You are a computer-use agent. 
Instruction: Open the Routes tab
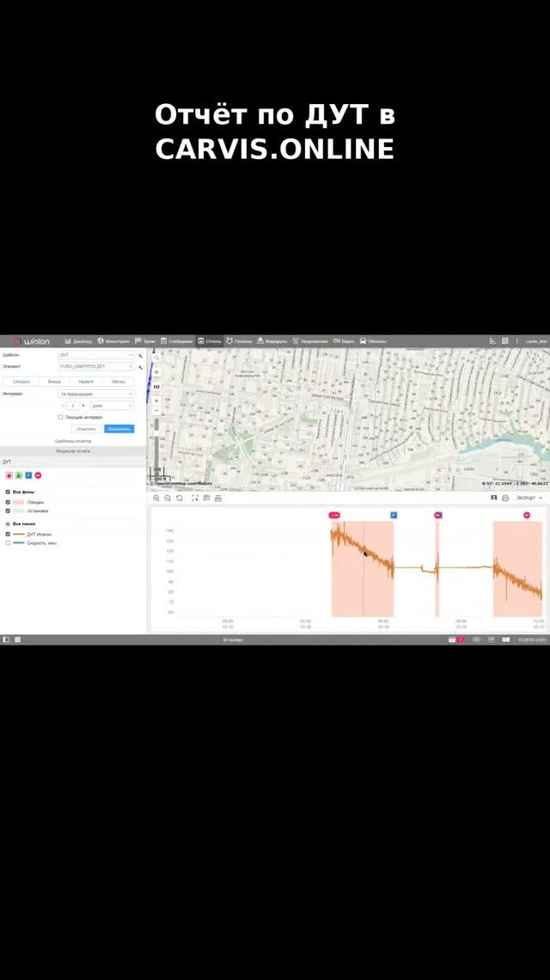pos(272,341)
